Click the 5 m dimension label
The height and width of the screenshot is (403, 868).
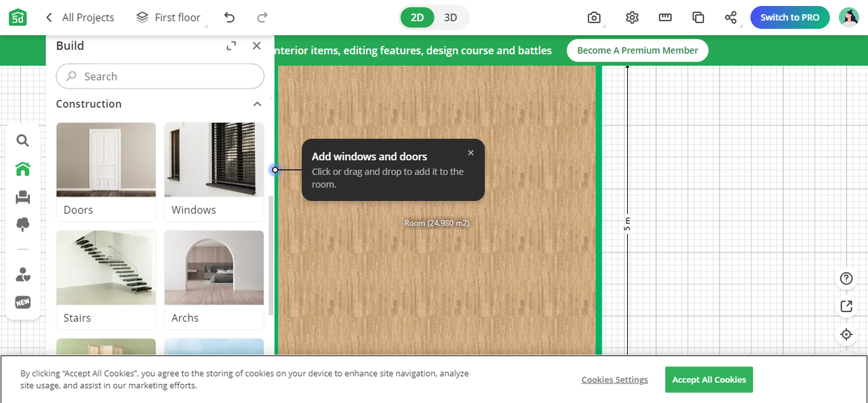pos(627,225)
